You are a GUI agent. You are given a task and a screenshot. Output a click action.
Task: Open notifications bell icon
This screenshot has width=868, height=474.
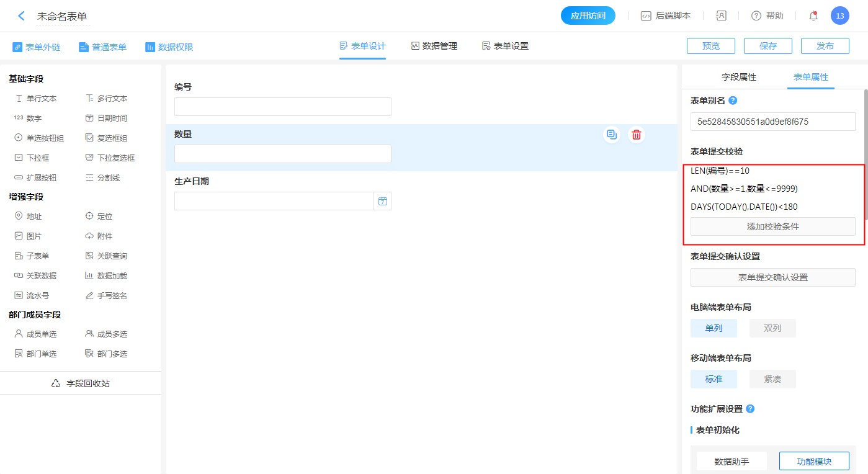pos(813,16)
